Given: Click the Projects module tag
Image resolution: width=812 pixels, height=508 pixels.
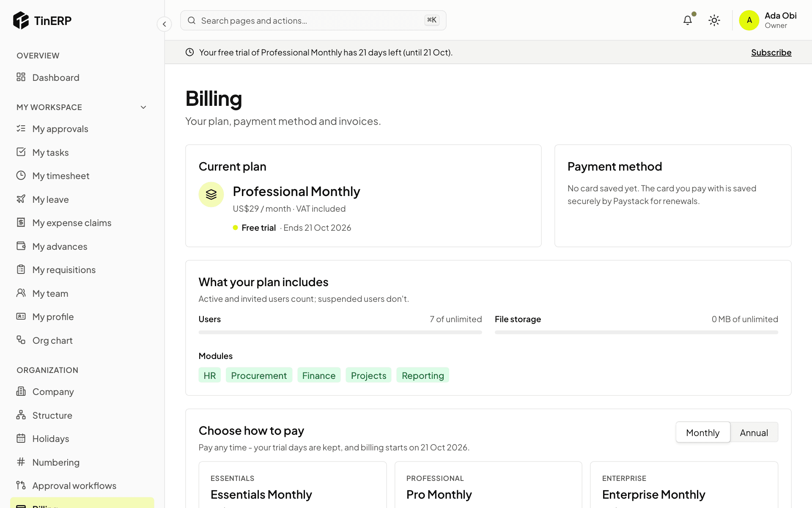Looking at the screenshot, I should pos(368,375).
